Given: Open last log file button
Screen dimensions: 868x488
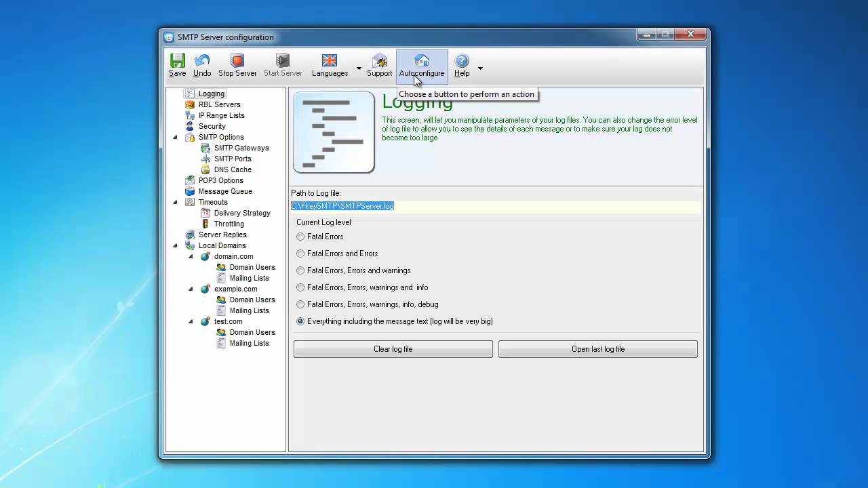Looking at the screenshot, I should [x=598, y=349].
